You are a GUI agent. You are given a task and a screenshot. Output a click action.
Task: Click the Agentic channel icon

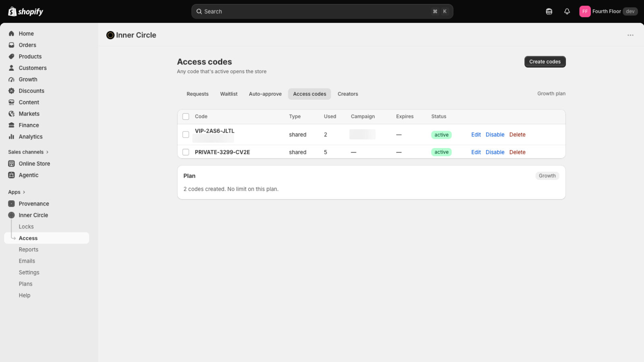[x=11, y=175]
